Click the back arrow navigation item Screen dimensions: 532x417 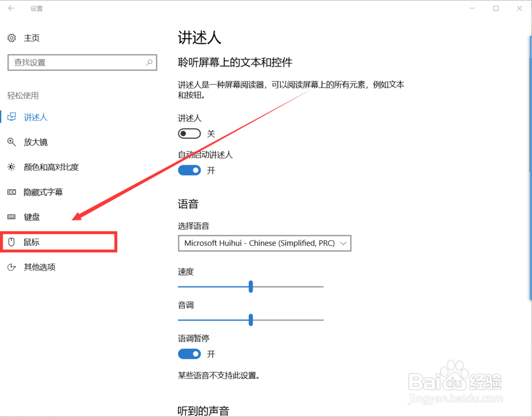coord(11,9)
